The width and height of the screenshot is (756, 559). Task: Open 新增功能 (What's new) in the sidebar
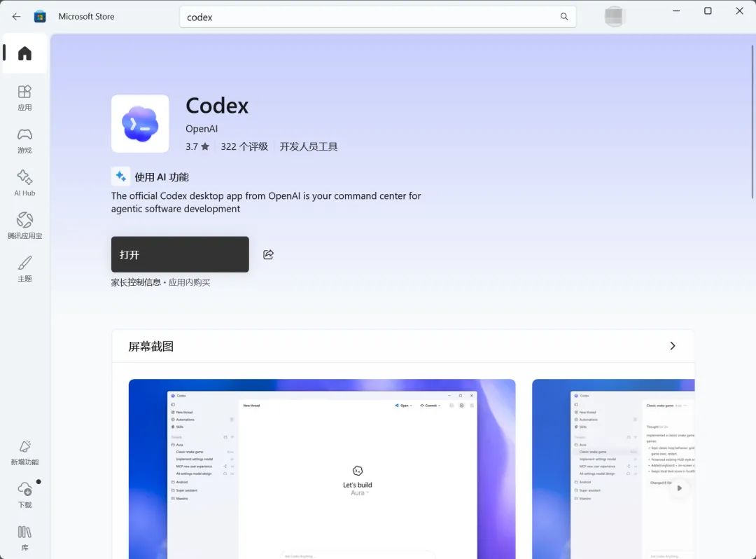tap(24, 453)
